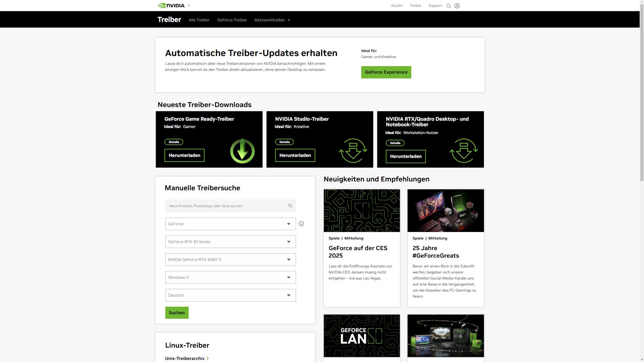Click the Gamer und Kreative text
The height and width of the screenshot is (362, 644).
pos(378,57)
